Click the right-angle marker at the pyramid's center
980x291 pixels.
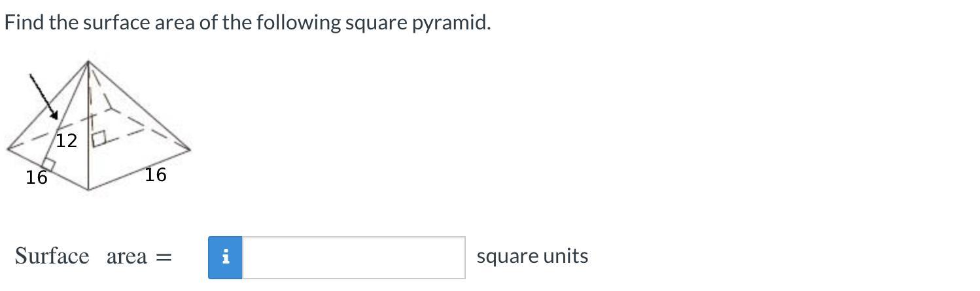coord(99,139)
